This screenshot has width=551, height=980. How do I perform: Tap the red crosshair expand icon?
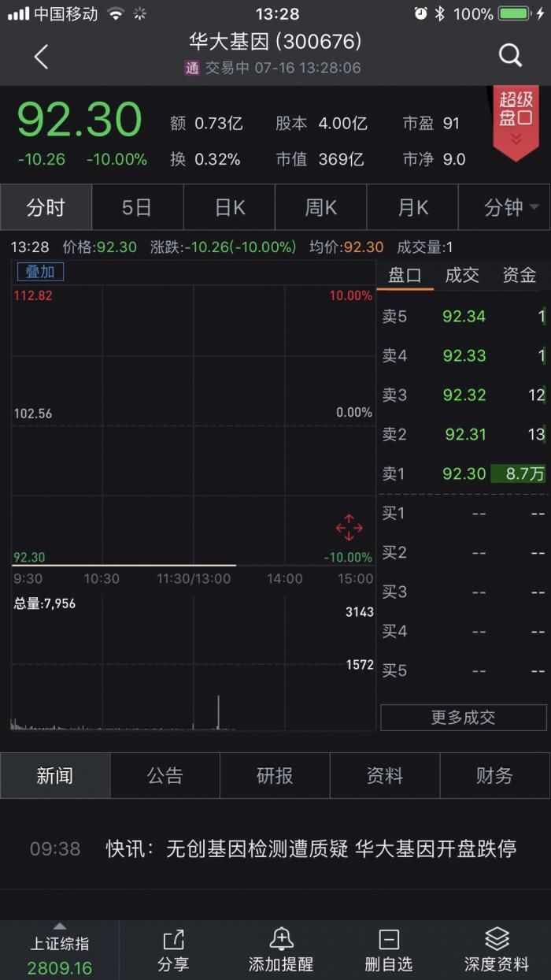coord(349,527)
